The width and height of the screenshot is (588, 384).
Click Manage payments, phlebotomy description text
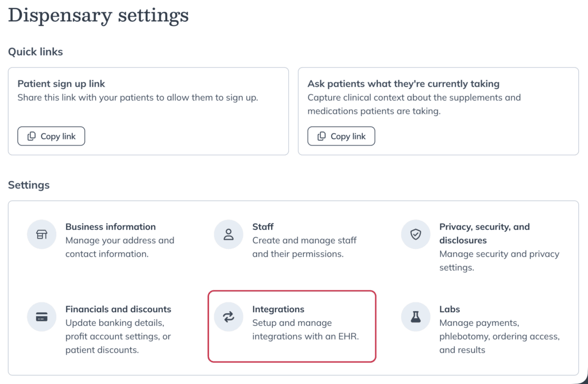499,336
